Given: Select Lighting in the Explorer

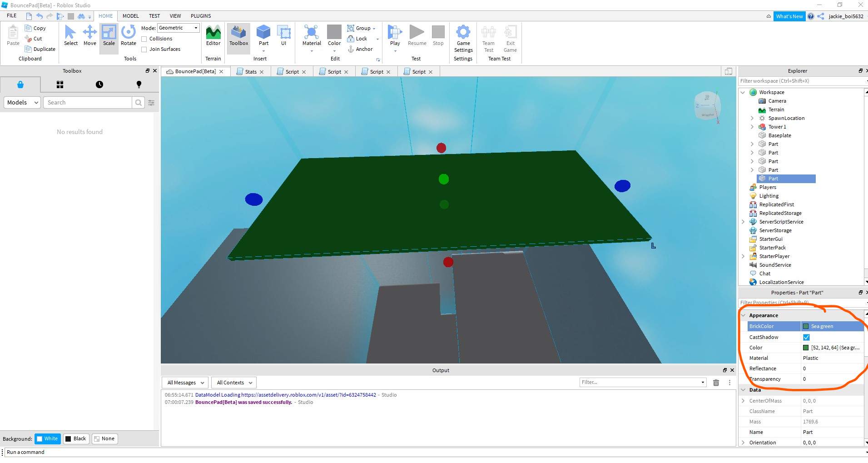Looking at the screenshot, I should [x=769, y=196].
